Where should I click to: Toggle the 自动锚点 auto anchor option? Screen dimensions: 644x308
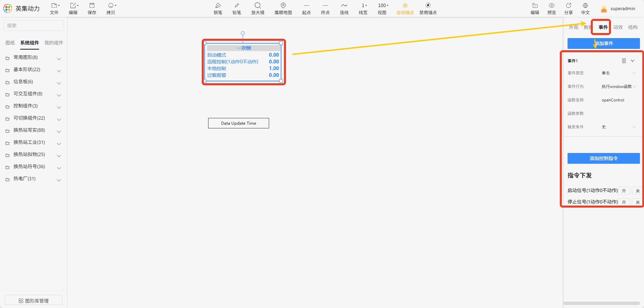pos(405,8)
